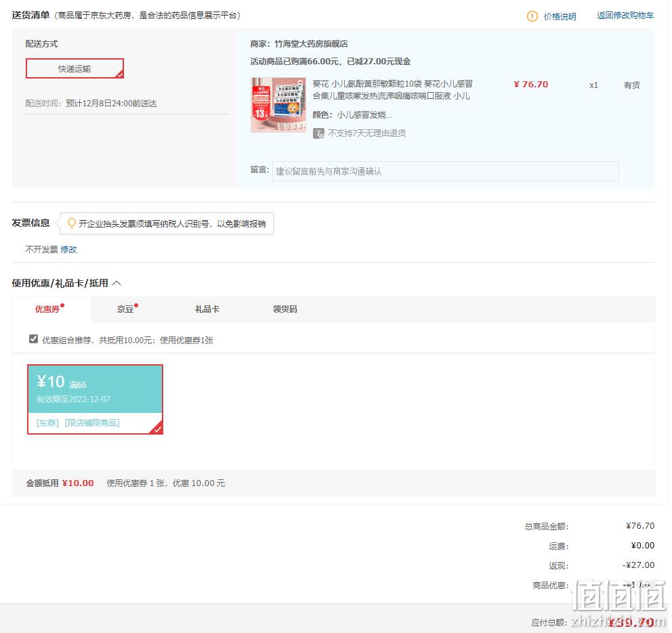
Task: Click 修改 to edit invoice info
Action: click(68, 249)
